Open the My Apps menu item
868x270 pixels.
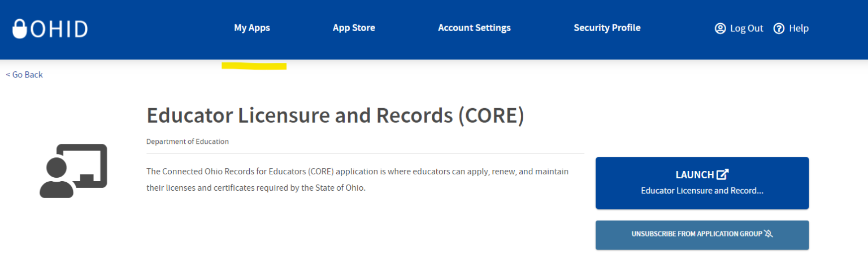point(252,28)
